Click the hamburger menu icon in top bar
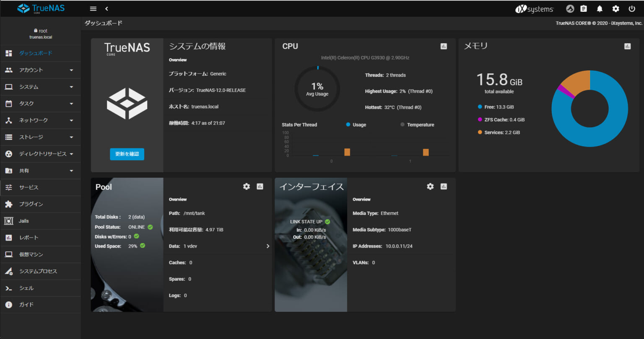The height and width of the screenshot is (339, 644). pyautogui.click(x=93, y=9)
